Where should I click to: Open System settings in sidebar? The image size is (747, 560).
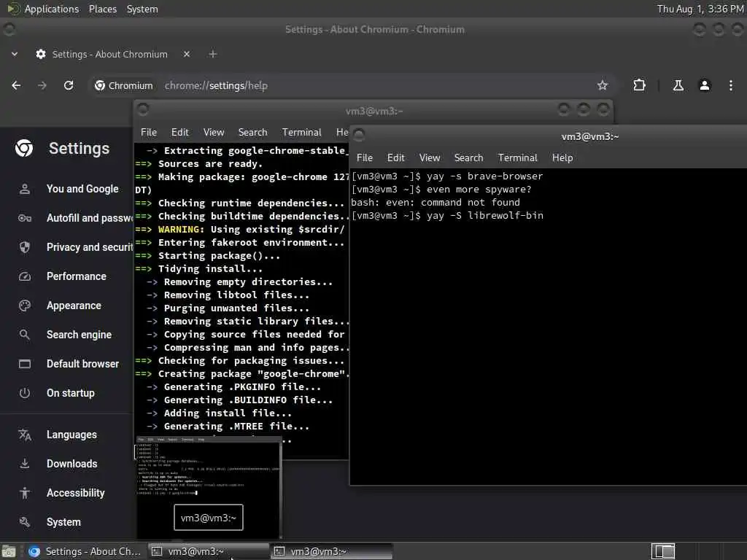(x=63, y=522)
